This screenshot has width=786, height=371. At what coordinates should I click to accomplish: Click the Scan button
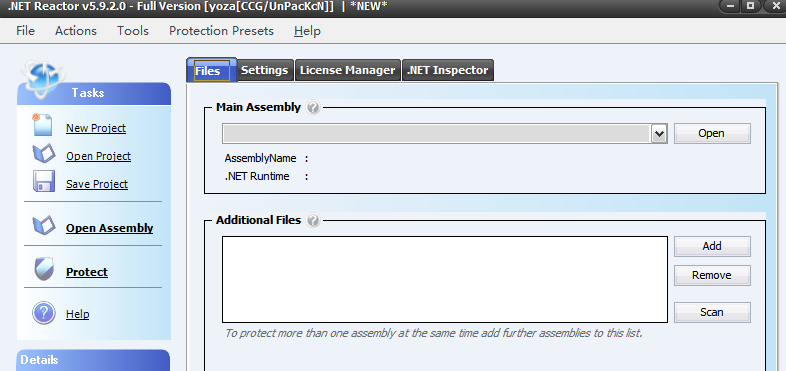[x=712, y=312]
